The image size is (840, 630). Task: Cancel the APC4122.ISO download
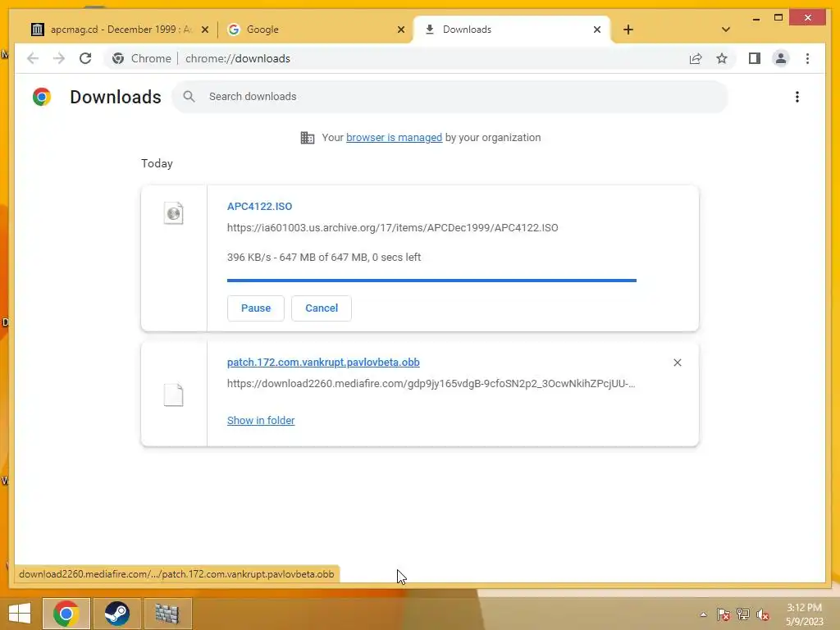pyautogui.click(x=322, y=308)
